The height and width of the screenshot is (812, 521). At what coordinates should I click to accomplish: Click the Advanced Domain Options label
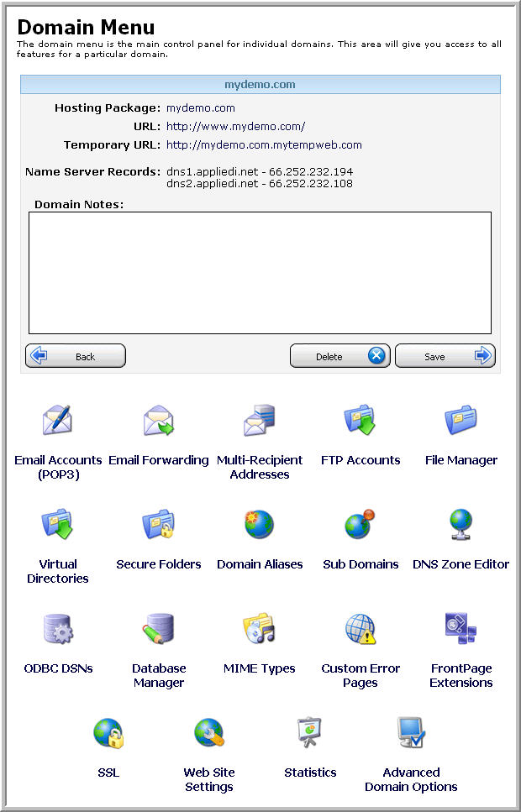tap(411, 779)
